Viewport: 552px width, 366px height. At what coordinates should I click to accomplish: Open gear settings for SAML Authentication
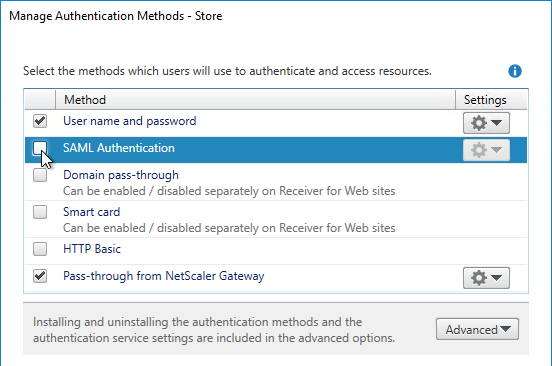tap(486, 150)
